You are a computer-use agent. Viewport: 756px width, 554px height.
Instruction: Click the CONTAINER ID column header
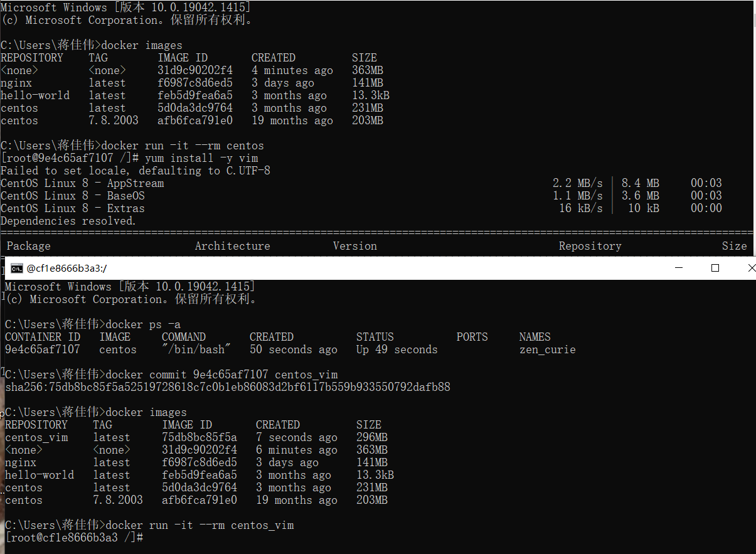pos(43,337)
